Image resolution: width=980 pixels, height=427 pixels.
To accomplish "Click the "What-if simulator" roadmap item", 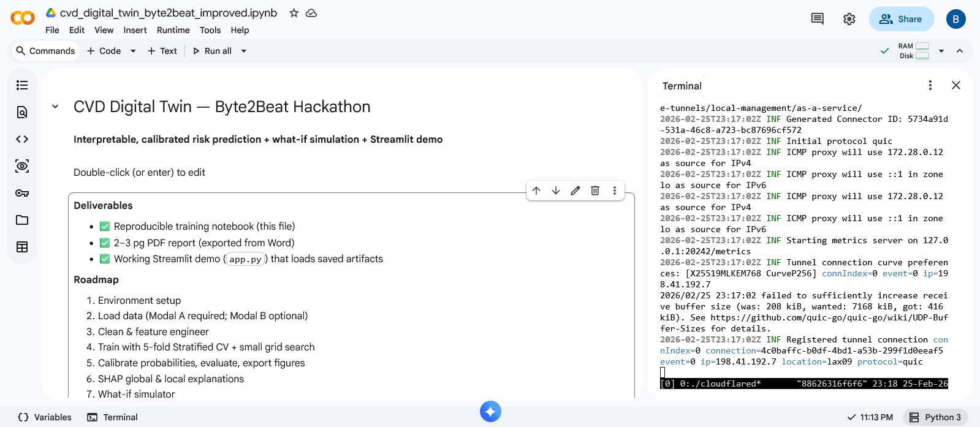I will tap(136, 394).
